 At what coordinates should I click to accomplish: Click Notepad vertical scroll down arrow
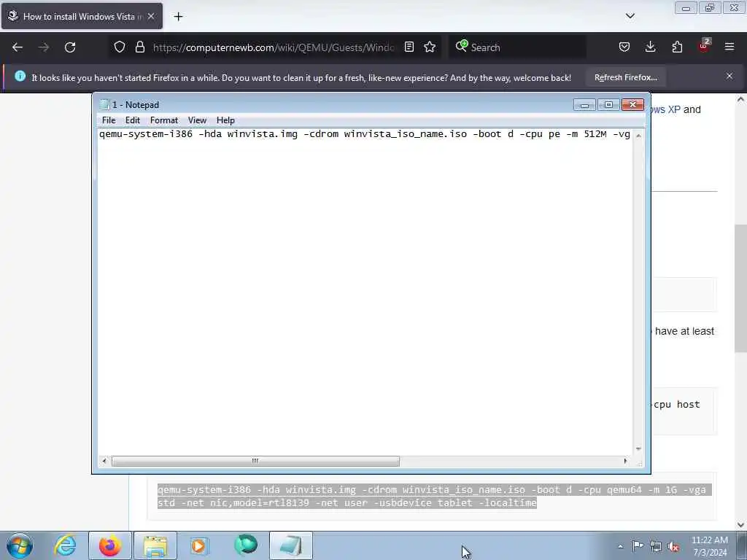click(x=638, y=449)
